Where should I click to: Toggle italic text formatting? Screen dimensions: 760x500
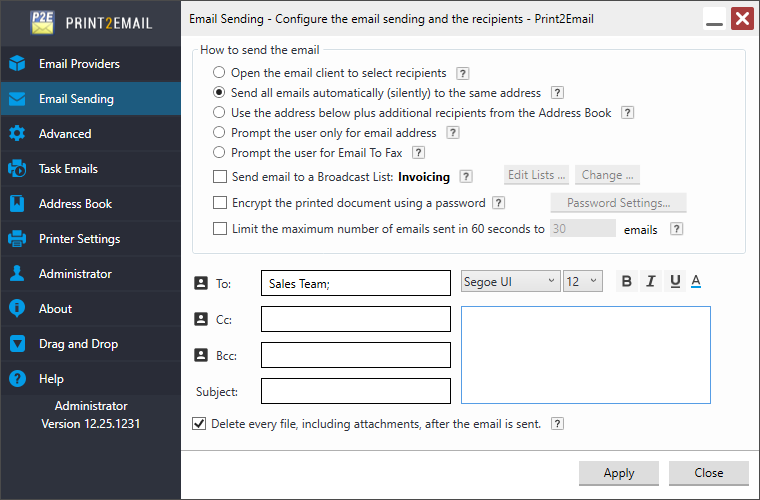point(651,282)
